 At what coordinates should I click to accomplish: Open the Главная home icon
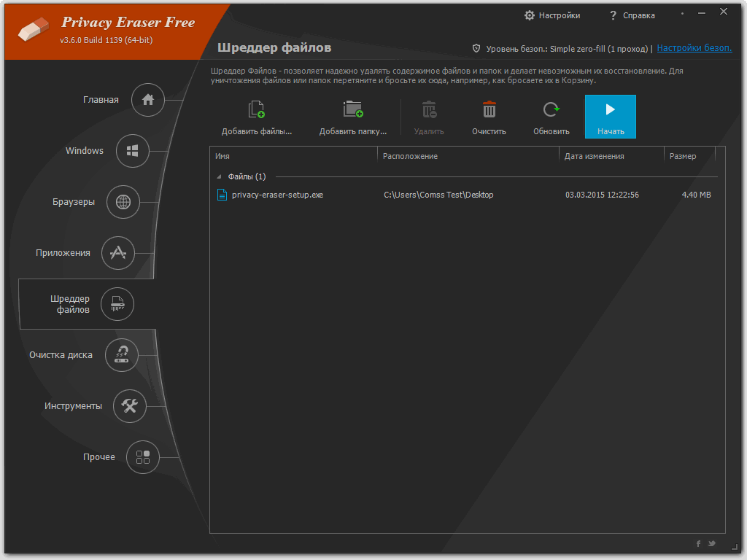pos(147,99)
